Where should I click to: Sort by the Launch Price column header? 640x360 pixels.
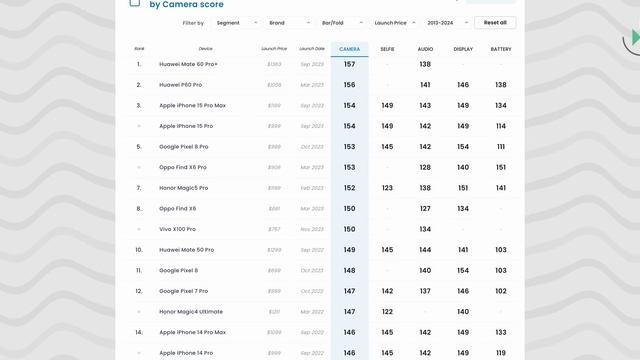274,49
